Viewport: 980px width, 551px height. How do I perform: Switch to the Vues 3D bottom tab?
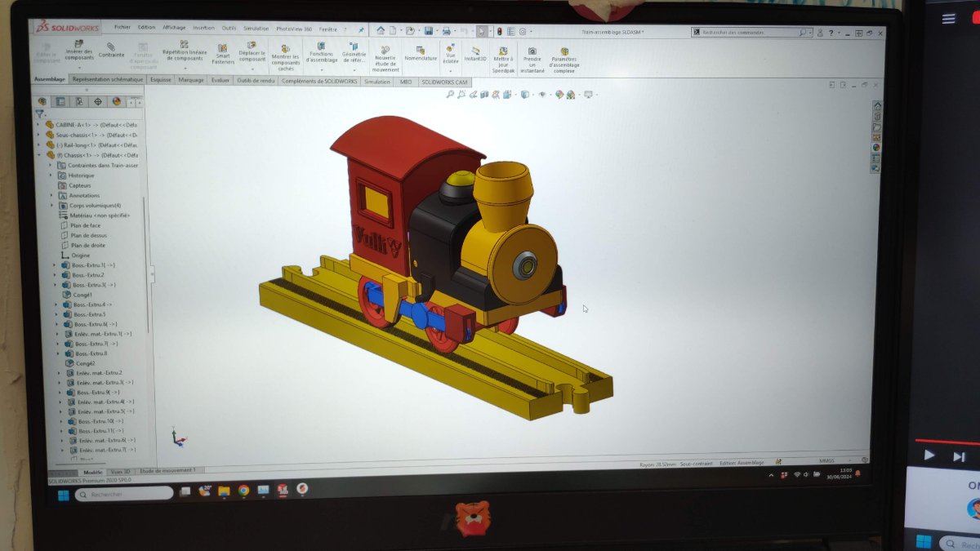[x=120, y=471]
